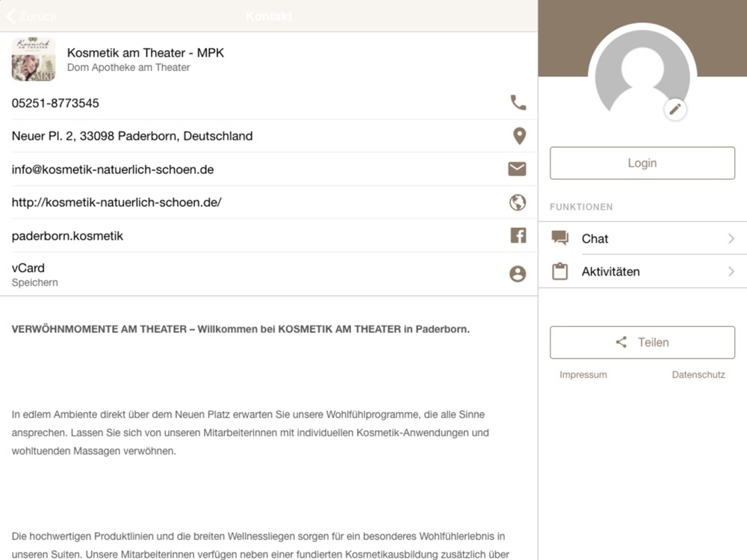
Task: Open the Chat function entry
Action: pyautogui.click(x=642, y=238)
